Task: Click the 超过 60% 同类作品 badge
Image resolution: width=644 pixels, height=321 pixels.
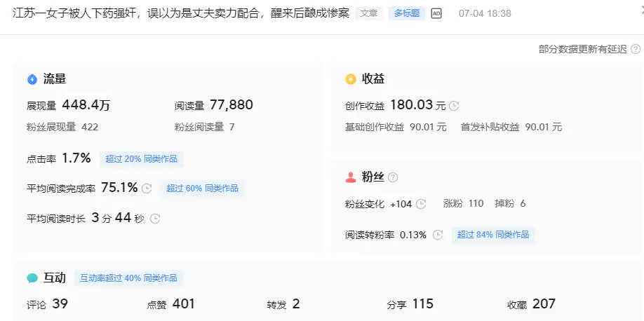Action: click(x=202, y=188)
